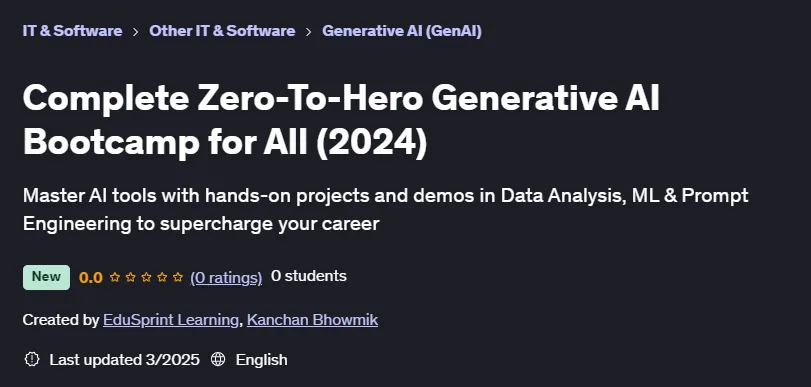Viewport: 811px width, 387px height.
Task: Click the first breadcrumb chevron separator
Action: 136,32
